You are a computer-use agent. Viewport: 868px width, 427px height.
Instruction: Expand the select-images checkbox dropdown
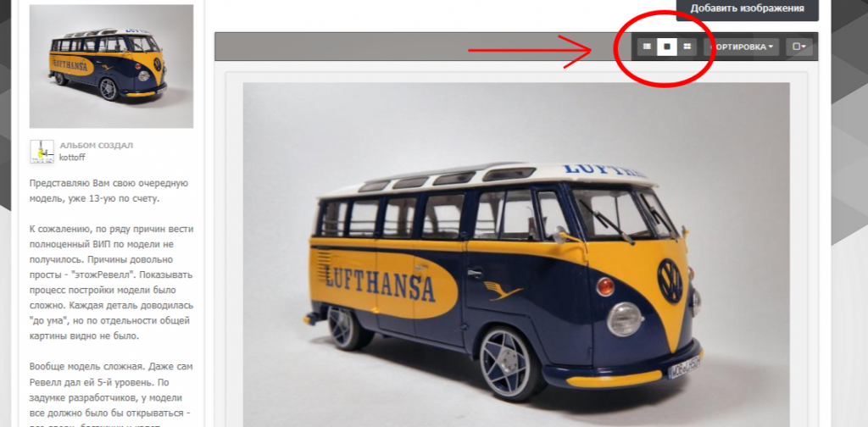799,47
